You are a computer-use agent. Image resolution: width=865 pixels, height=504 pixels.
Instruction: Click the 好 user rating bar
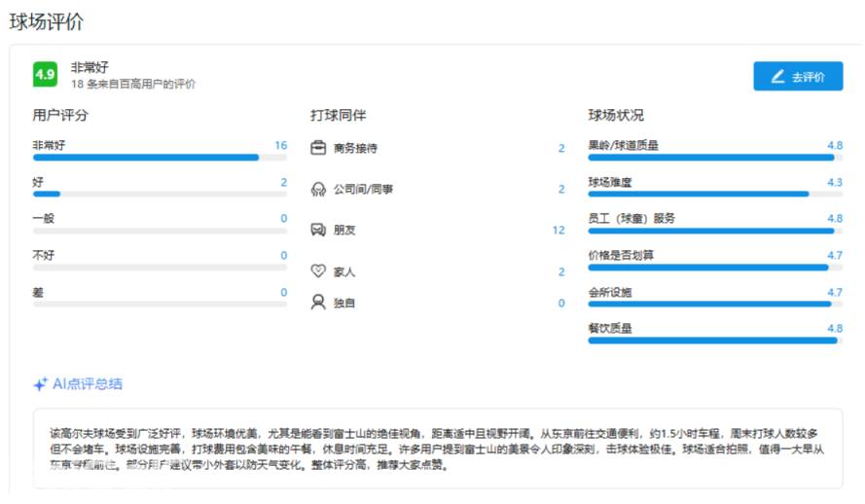[x=160, y=194]
